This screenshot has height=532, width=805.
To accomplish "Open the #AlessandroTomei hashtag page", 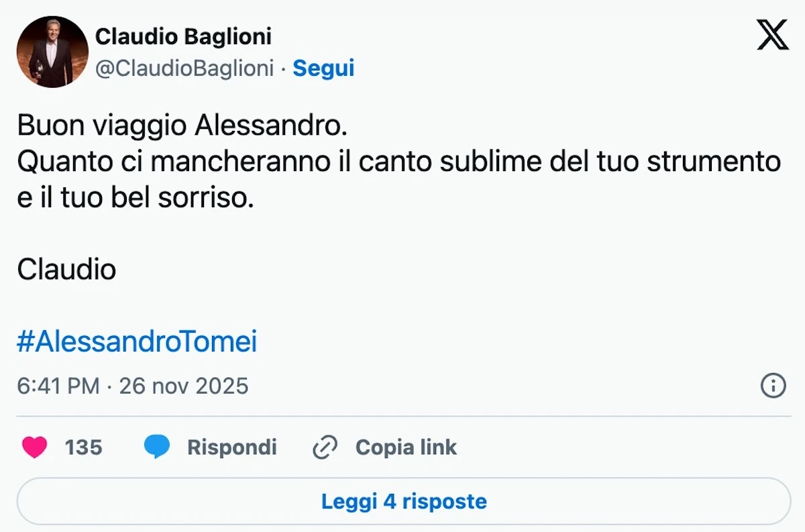I will tap(138, 341).
